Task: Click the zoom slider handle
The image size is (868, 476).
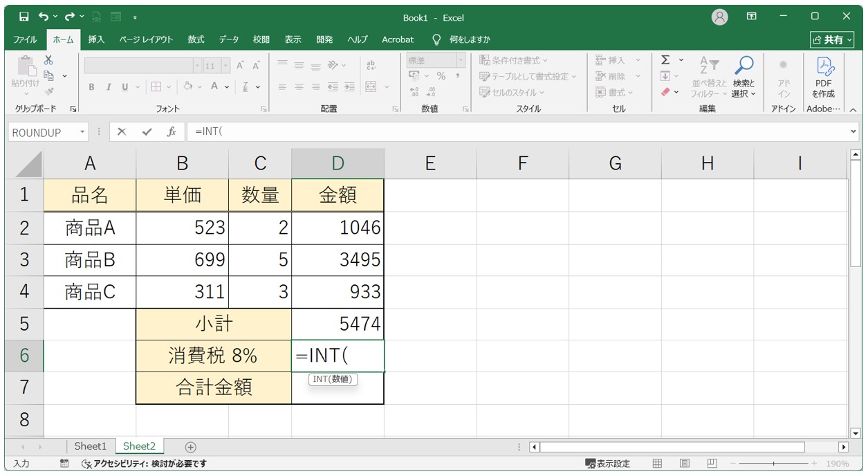Action: [773, 464]
